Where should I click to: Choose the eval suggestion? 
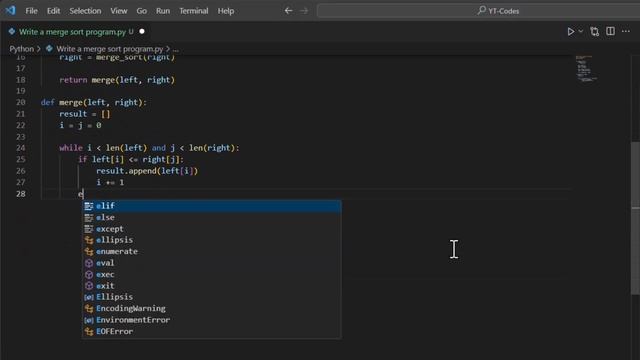click(211, 263)
